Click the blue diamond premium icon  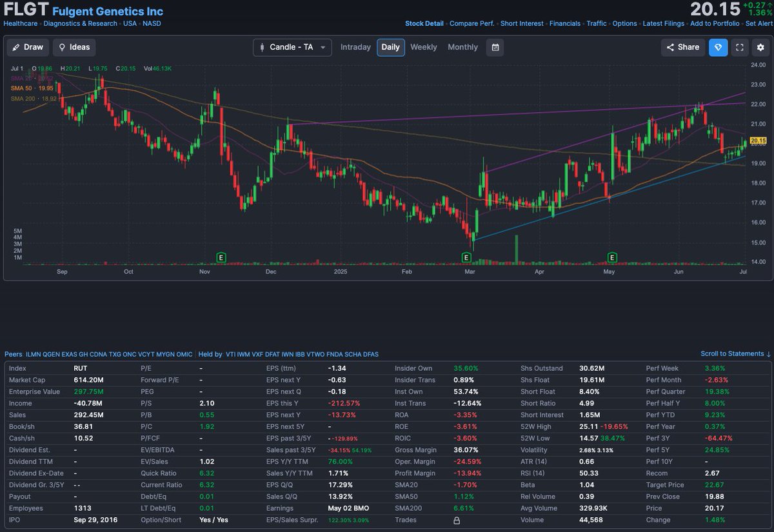[x=719, y=47]
